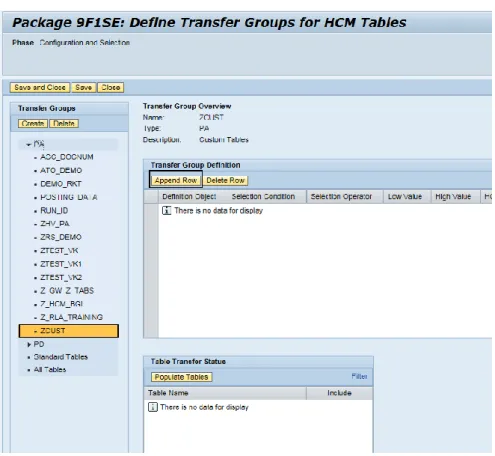Screen dimensions: 495x456
Task: Click the ZCUST name value in overview
Action: click(211, 117)
